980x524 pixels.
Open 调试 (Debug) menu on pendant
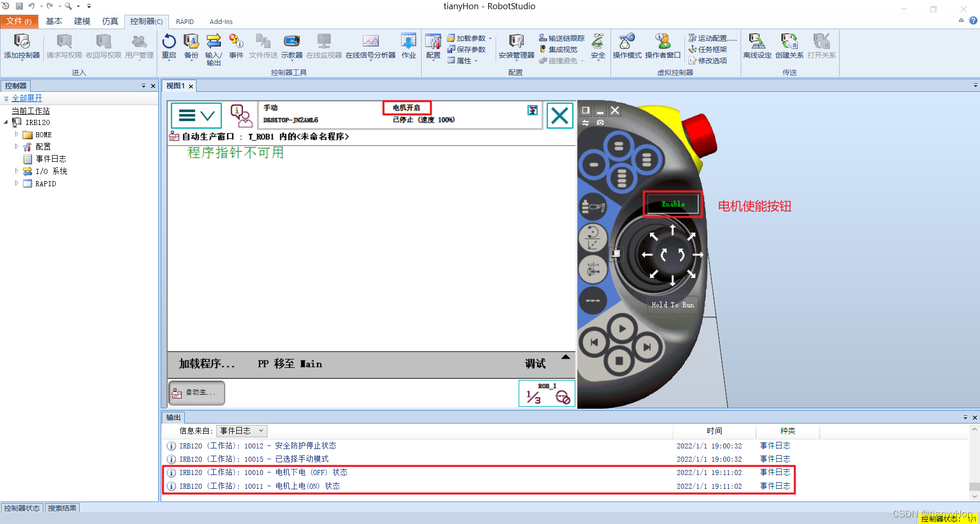535,364
